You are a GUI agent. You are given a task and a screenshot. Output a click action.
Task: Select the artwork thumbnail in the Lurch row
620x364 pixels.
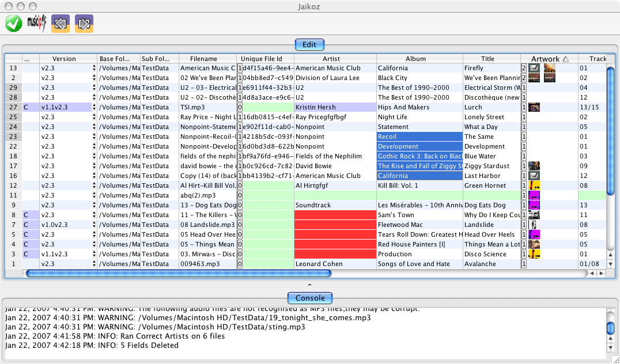click(534, 107)
